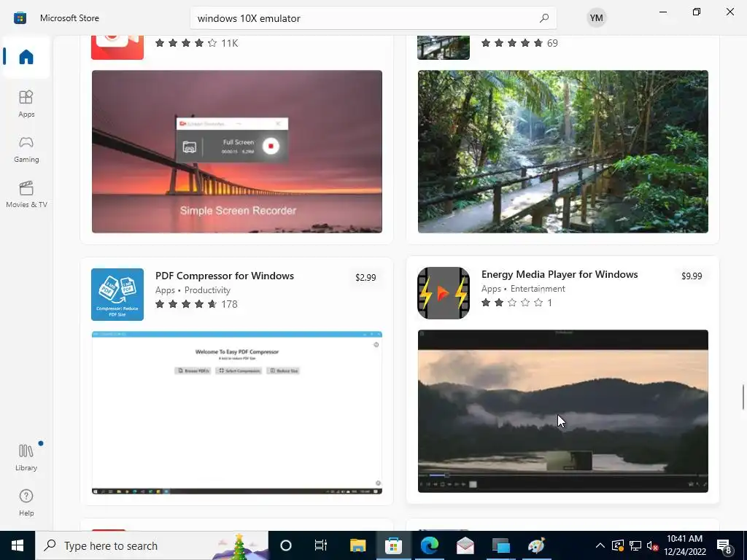Launch Microsoft Edge from taskbar
The width and height of the screenshot is (747, 560).
pos(429,545)
